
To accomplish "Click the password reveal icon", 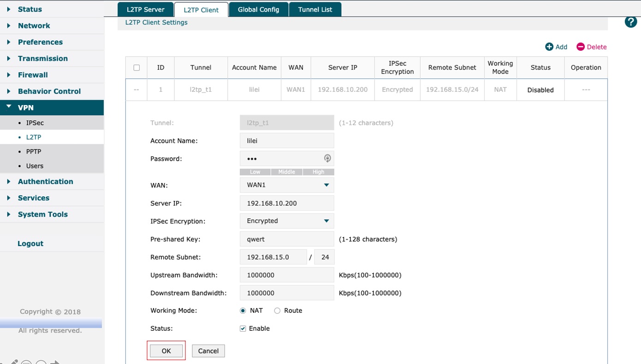I will point(327,159).
